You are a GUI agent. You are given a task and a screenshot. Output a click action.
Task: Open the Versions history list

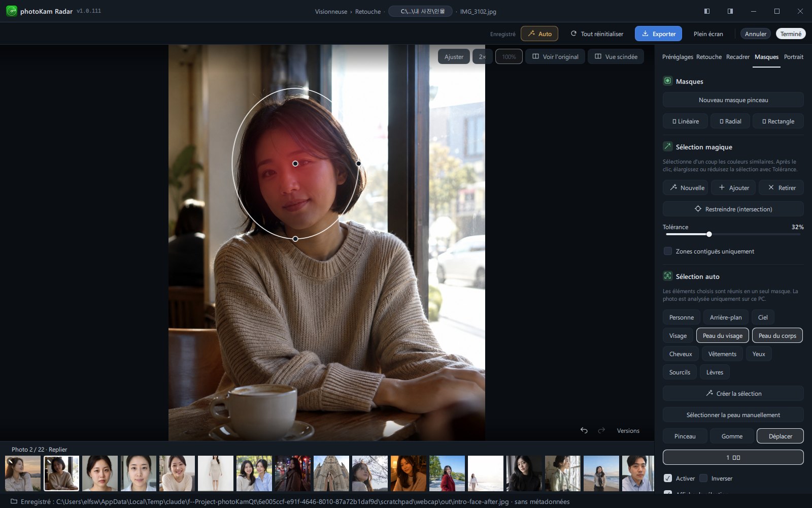point(628,430)
